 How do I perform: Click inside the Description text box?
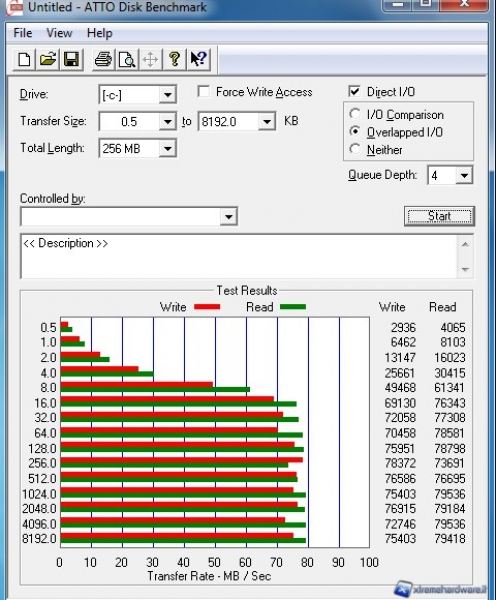pyautogui.click(x=239, y=256)
